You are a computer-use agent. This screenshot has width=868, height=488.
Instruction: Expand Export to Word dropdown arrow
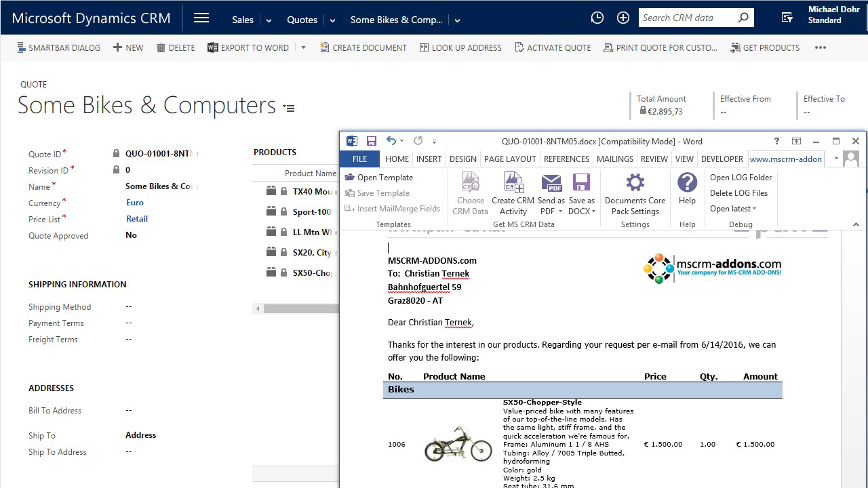click(x=303, y=47)
